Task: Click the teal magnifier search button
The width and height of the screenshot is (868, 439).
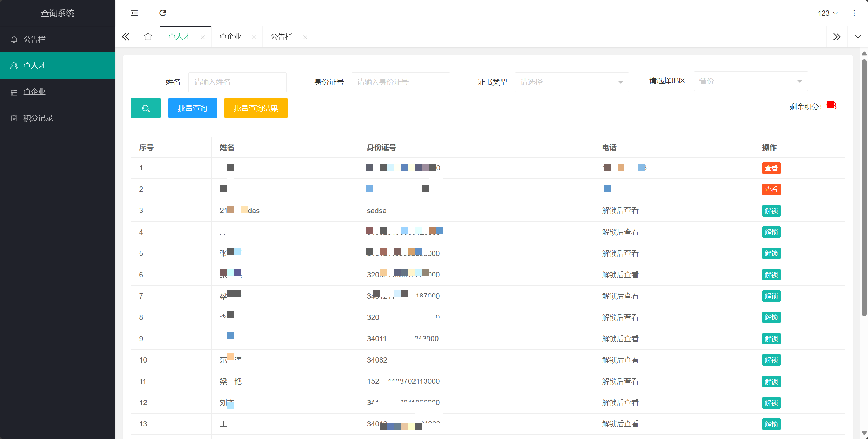Action: point(145,108)
